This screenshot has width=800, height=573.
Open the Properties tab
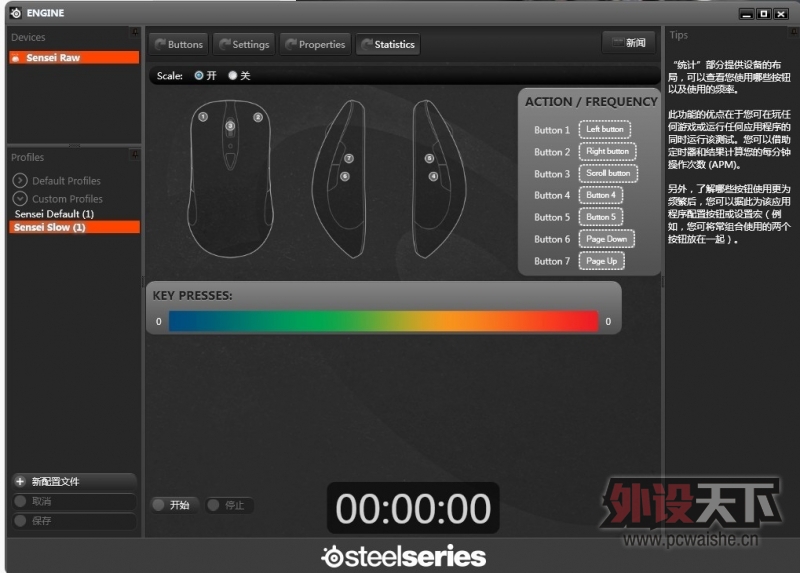315,44
